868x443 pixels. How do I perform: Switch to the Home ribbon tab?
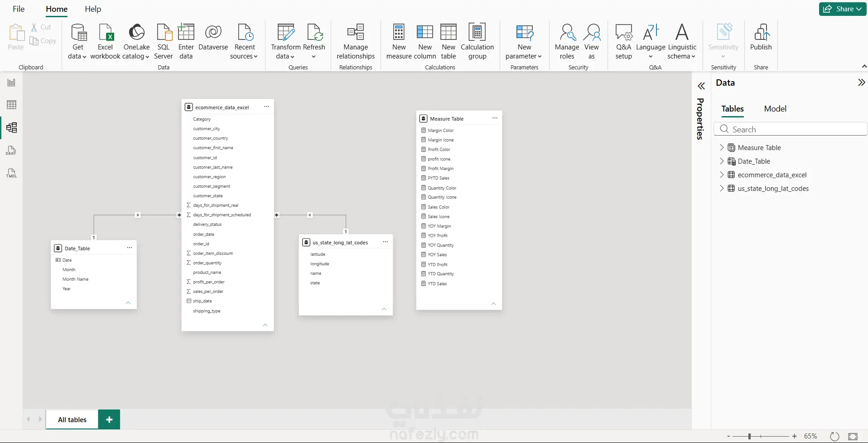57,9
